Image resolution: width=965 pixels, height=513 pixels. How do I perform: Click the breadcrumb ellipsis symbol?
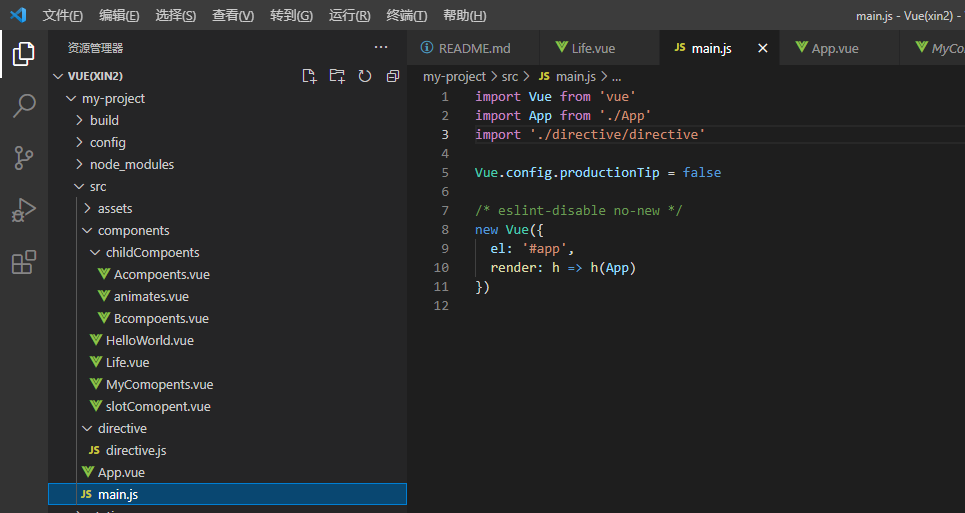click(x=616, y=77)
